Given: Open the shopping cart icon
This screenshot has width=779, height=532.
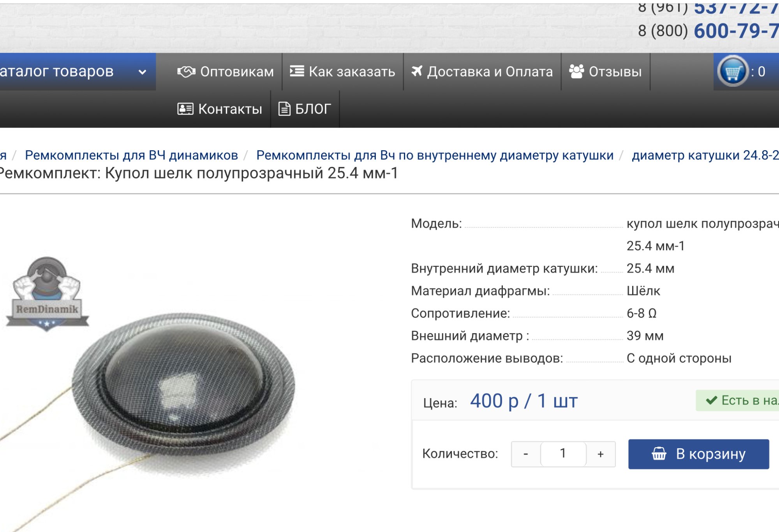Looking at the screenshot, I should (x=733, y=72).
